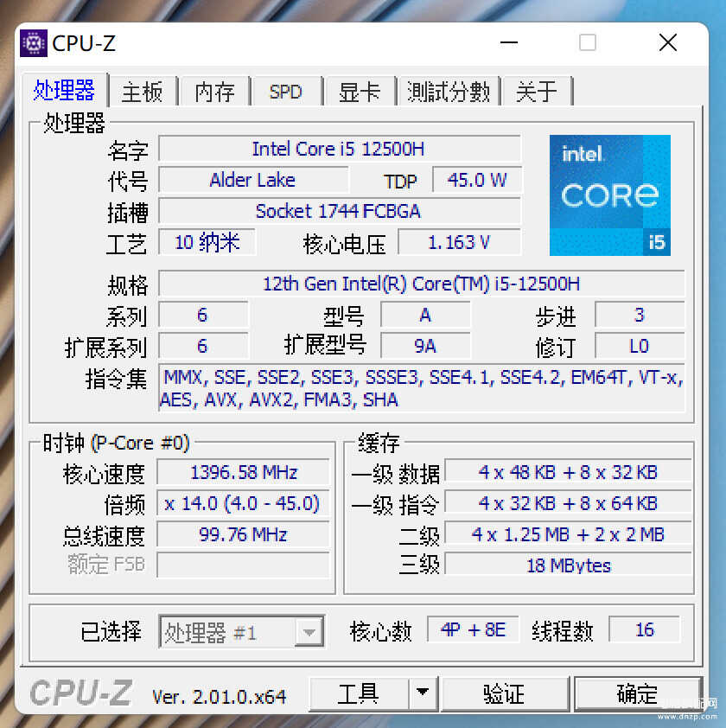Click the core count 4P + 8E value
The height and width of the screenshot is (728, 726).
[473, 630]
